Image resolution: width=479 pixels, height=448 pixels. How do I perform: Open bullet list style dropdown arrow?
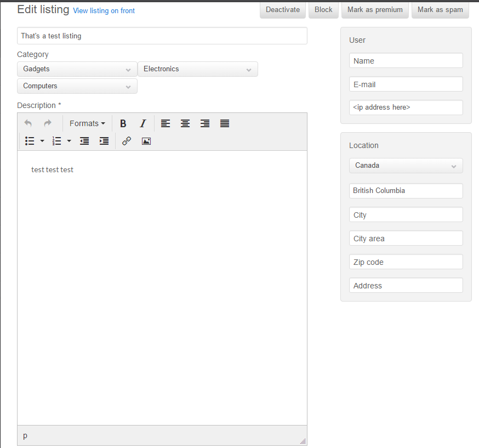click(42, 141)
